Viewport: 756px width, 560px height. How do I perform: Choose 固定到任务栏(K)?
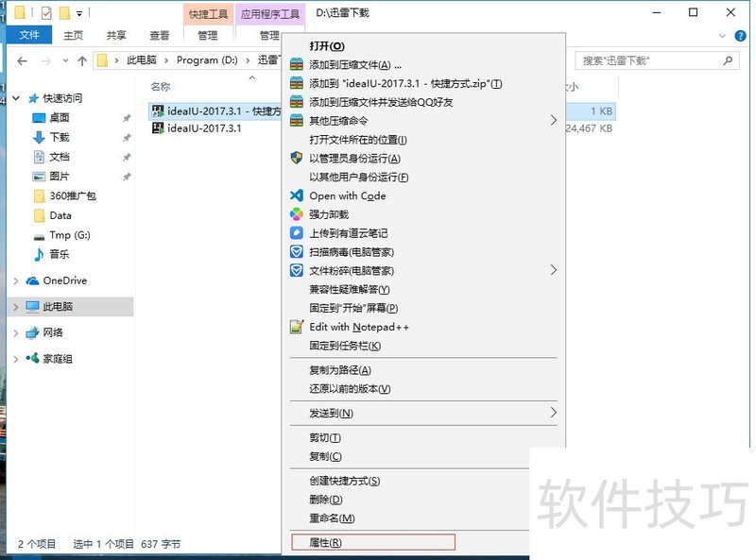(345, 346)
